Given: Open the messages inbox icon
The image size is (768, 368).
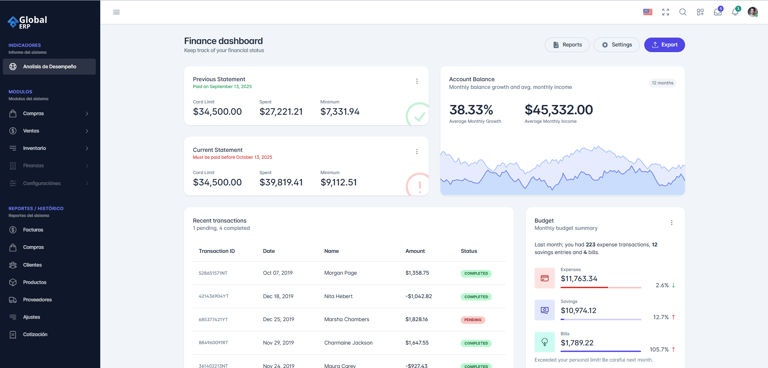Looking at the screenshot, I should tap(718, 12).
